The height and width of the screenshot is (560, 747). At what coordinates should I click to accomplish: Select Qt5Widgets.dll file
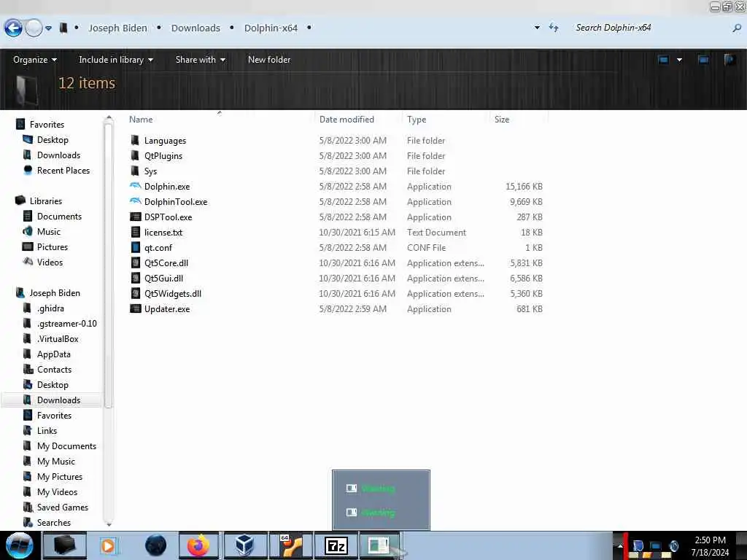click(172, 293)
